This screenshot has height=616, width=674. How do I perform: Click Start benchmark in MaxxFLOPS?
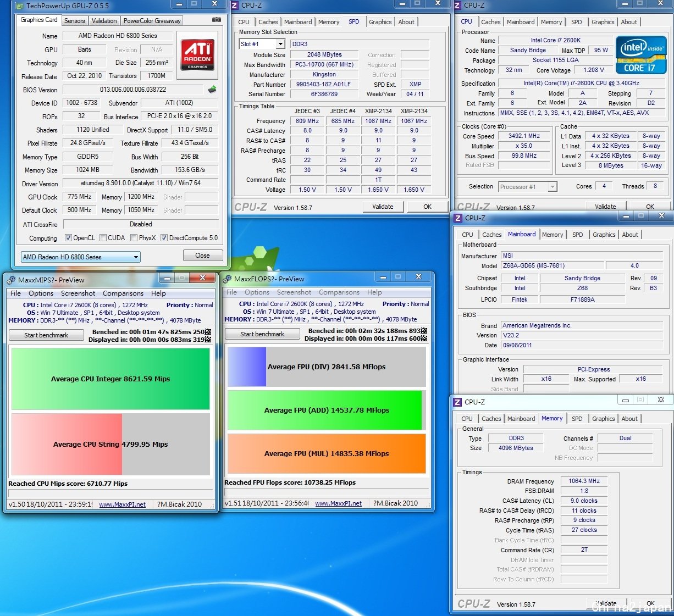pyautogui.click(x=262, y=334)
